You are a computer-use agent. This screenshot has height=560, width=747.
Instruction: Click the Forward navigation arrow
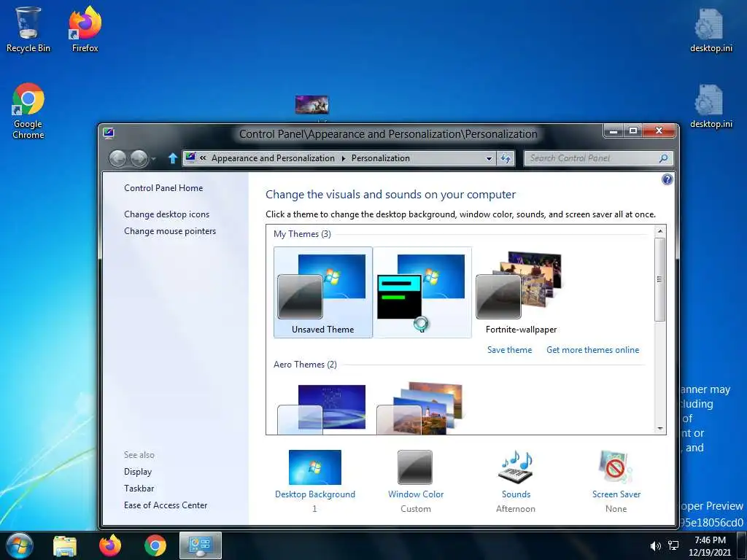pos(139,158)
